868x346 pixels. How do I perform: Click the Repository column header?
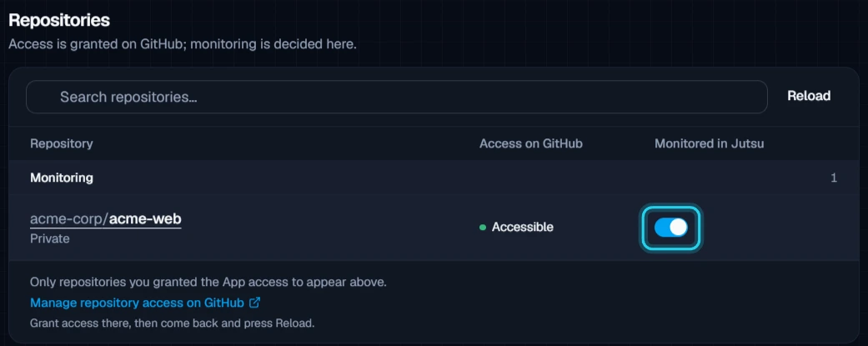[x=62, y=143]
